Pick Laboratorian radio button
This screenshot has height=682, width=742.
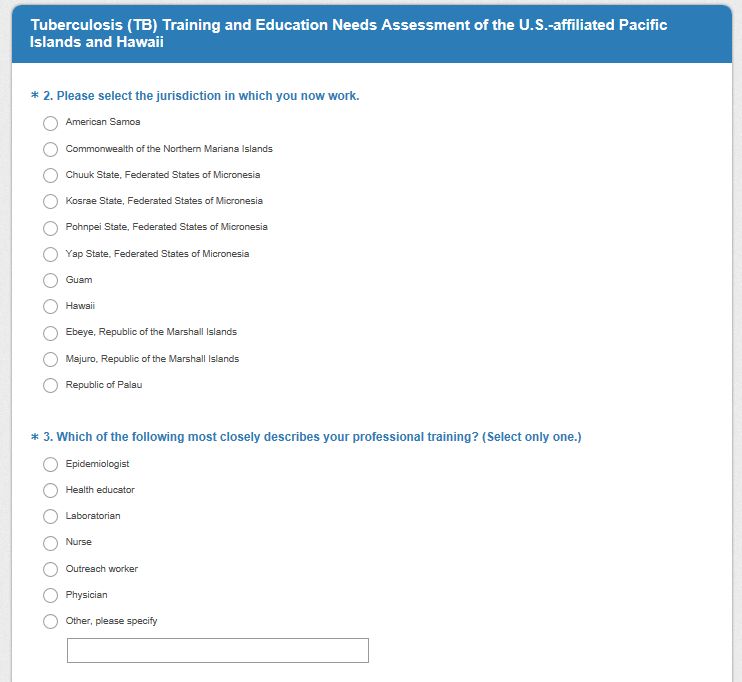tap(50, 517)
